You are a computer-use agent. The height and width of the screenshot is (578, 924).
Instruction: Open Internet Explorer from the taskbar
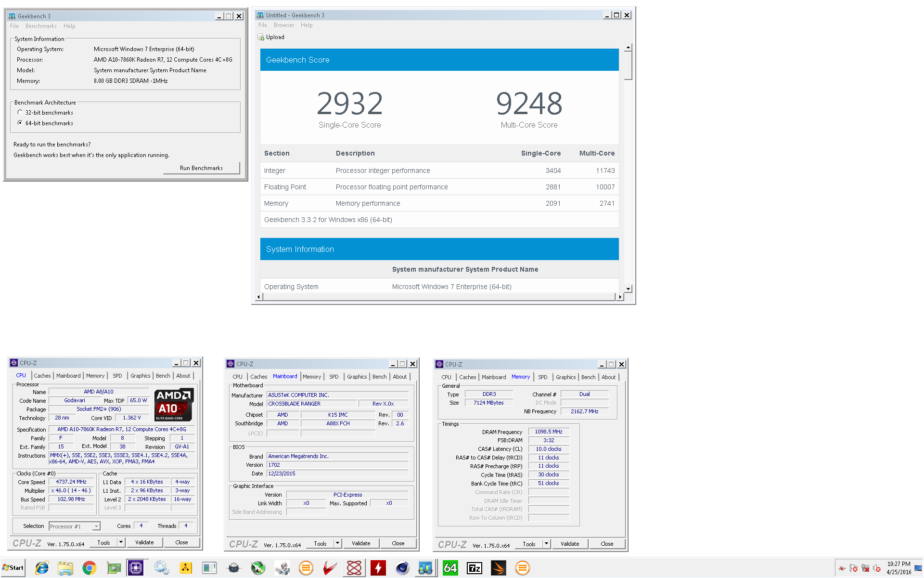click(42, 568)
